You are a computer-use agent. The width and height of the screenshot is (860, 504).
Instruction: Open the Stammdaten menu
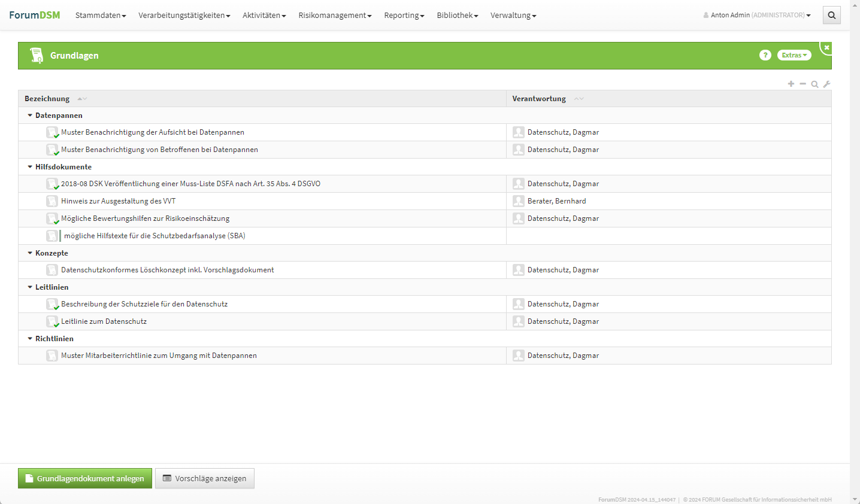(101, 16)
